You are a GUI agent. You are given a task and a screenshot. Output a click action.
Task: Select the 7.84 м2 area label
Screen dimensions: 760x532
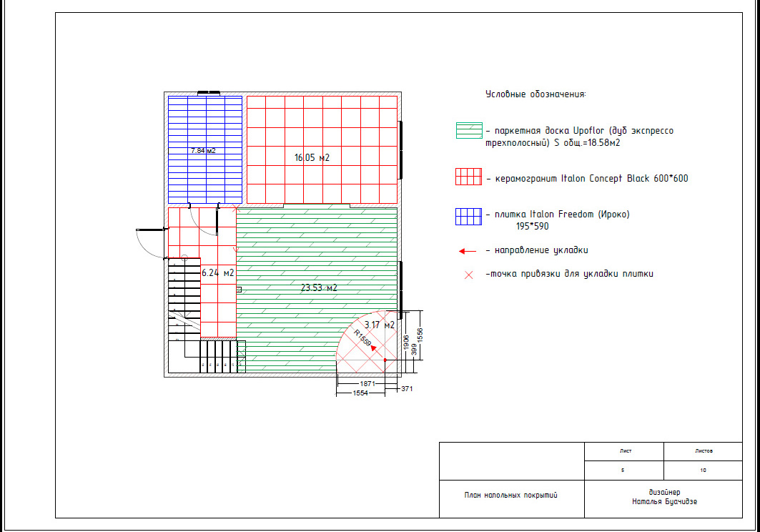203,150
